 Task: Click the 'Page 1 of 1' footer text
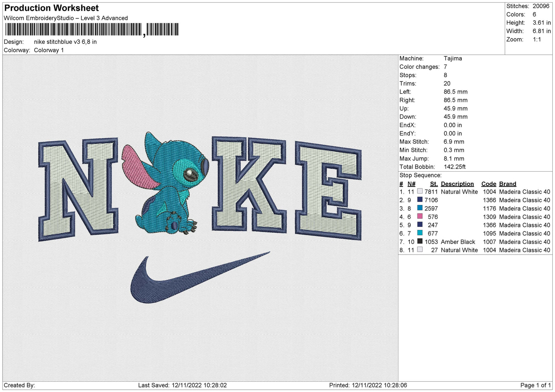(x=535, y=385)
